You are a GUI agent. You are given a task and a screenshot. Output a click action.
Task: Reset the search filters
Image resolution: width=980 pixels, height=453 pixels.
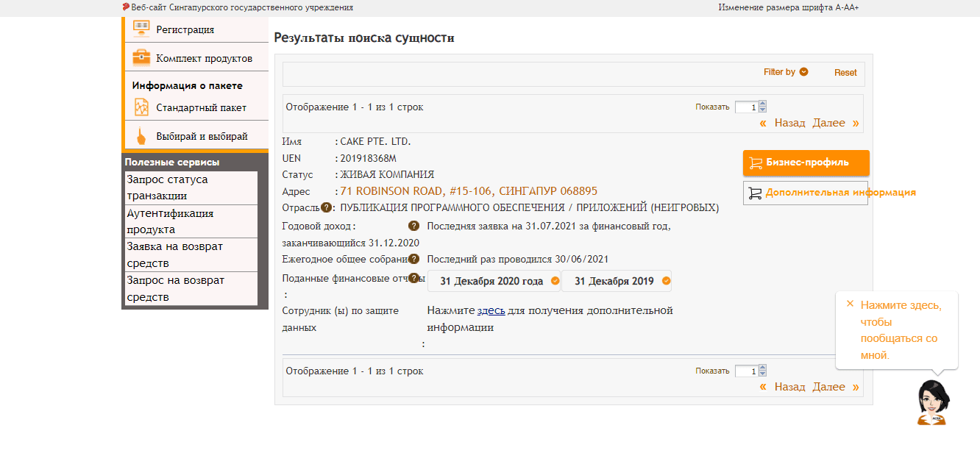845,73
